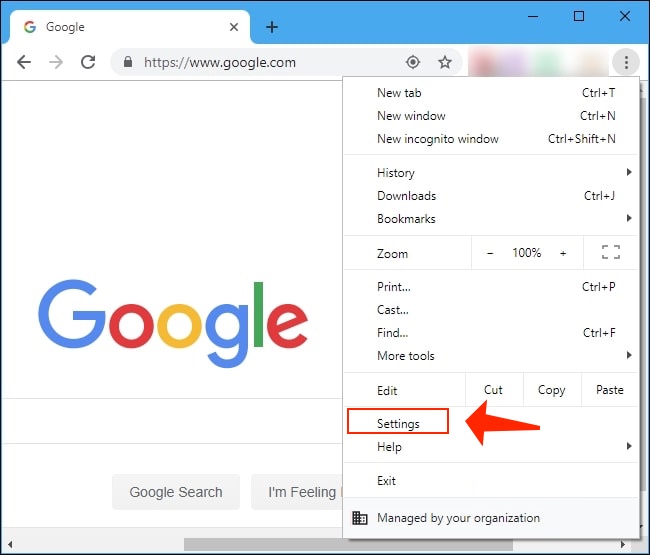The height and width of the screenshot is (555, 650).
Task: Open the three-dot Chrome menu button
Action: 626,63
